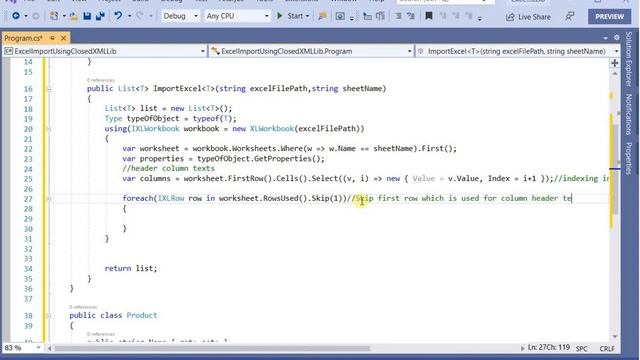Click the increase indent icon
Image resolution: width=640 pixels, height=360 pixels.
[380, 16]
